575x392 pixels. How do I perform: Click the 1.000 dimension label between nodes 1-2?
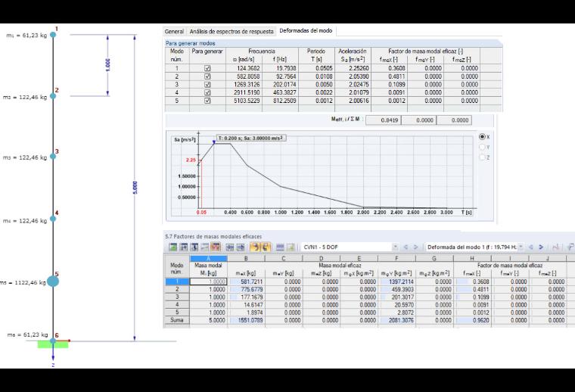[x=107, y=65]
